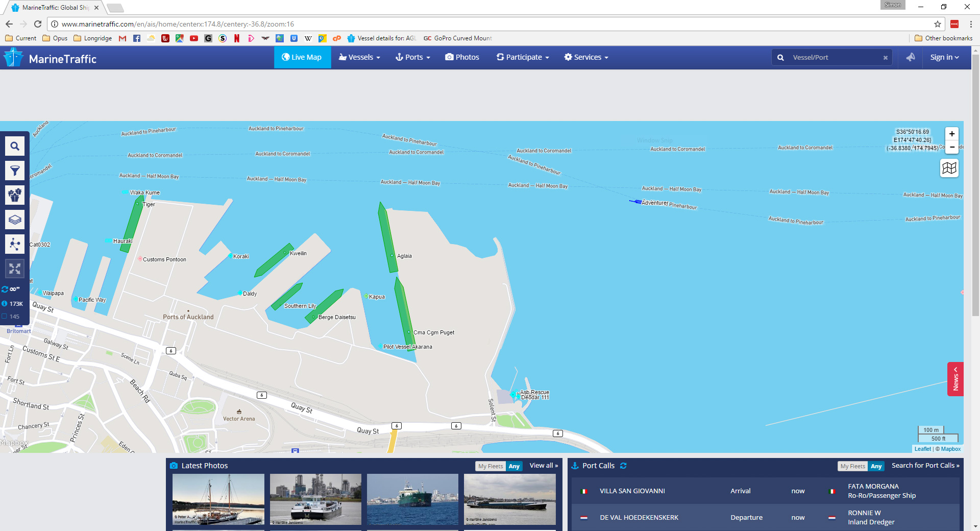Expand the Ports dropdown menu
Viewport: 980px width, 531px height.
click(412, 57)
